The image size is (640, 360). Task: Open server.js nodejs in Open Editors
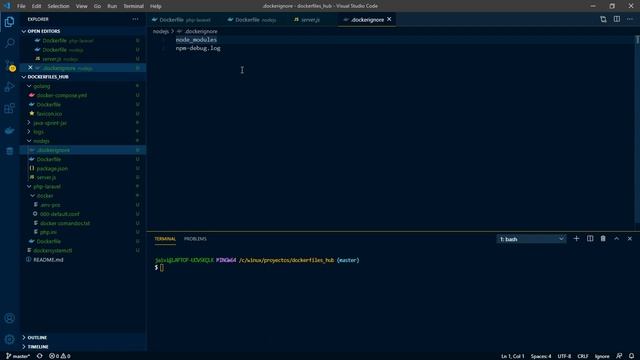click(x=83, y=59)
